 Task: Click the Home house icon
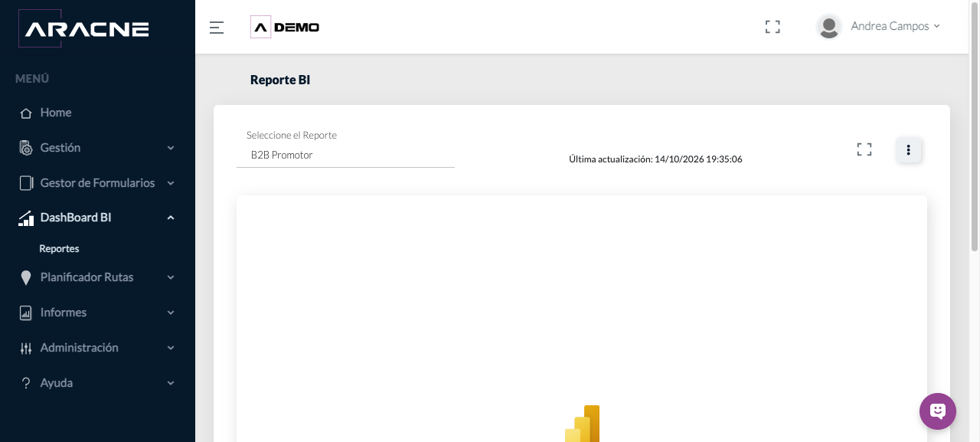point(26,113)
